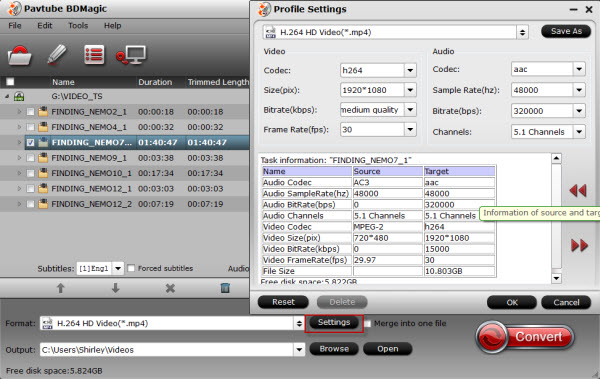Click OK in Profile Settings

click(512, 302)
